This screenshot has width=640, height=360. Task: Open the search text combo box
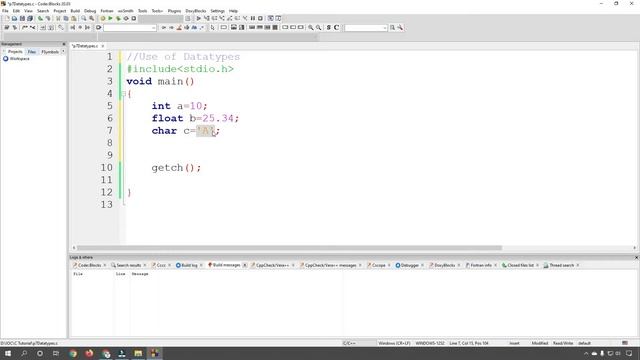[366, 27]
